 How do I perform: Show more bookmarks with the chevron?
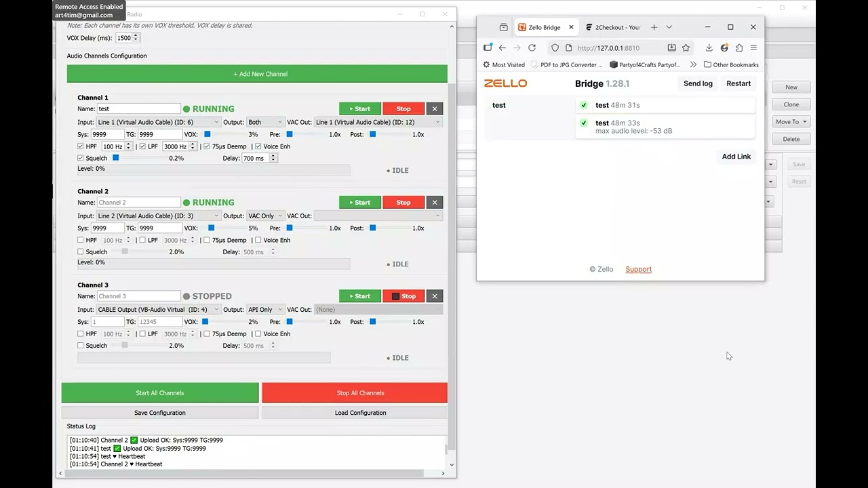click(x=692, y=65)
